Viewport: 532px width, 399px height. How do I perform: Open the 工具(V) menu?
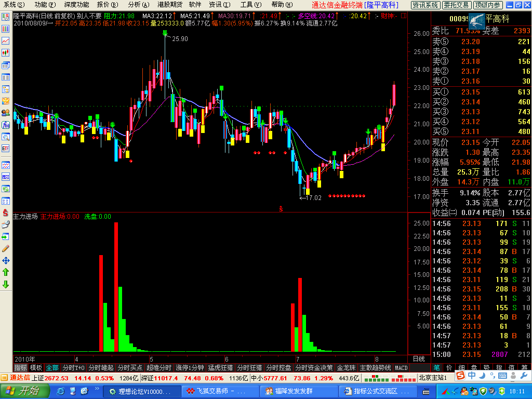pyautogui.click(x=251, y=5)
